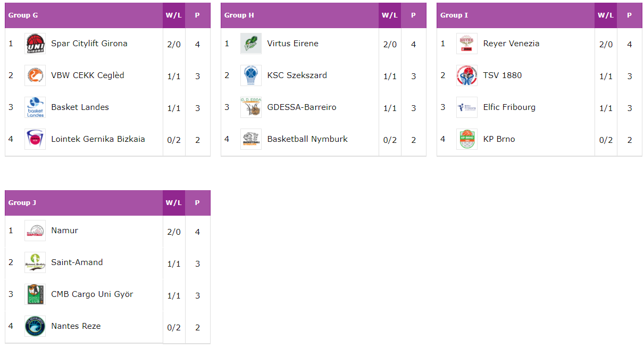The width and height of the screenshot is (644, 349).
Task: Open the Namur team link
Action: [x=64, y=231]
